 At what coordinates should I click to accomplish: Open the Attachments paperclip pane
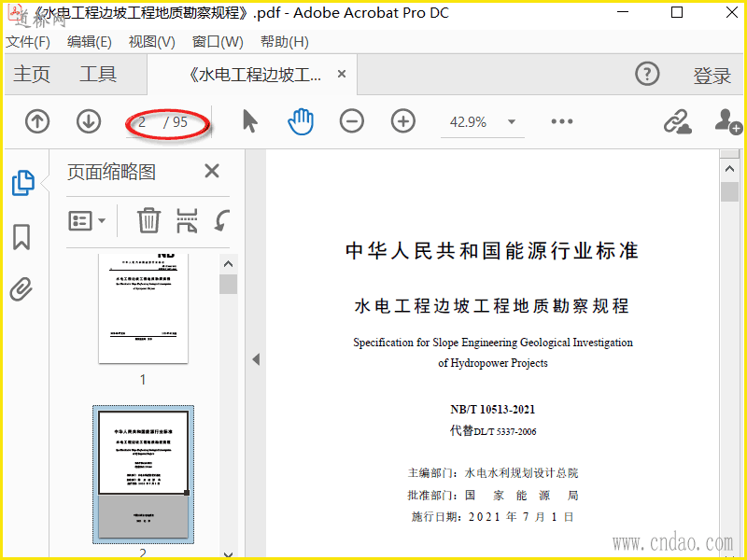click(x=21, y=288)
